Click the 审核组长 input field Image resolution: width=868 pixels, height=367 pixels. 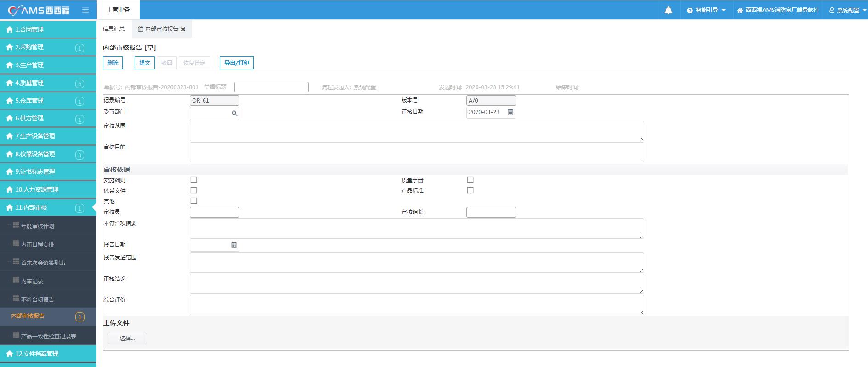[x=491, y=212]
